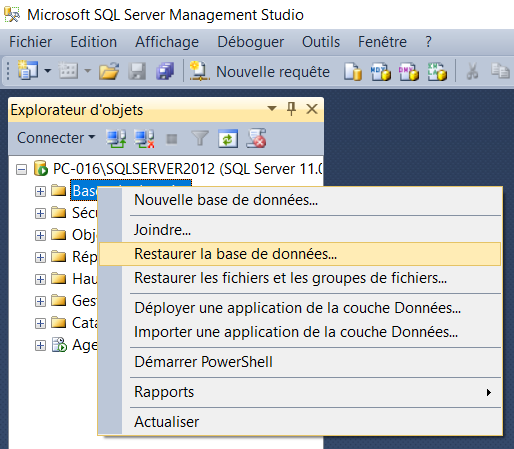Click the Nouvelle requête button
Screen dimensions: 514x449
259,71
